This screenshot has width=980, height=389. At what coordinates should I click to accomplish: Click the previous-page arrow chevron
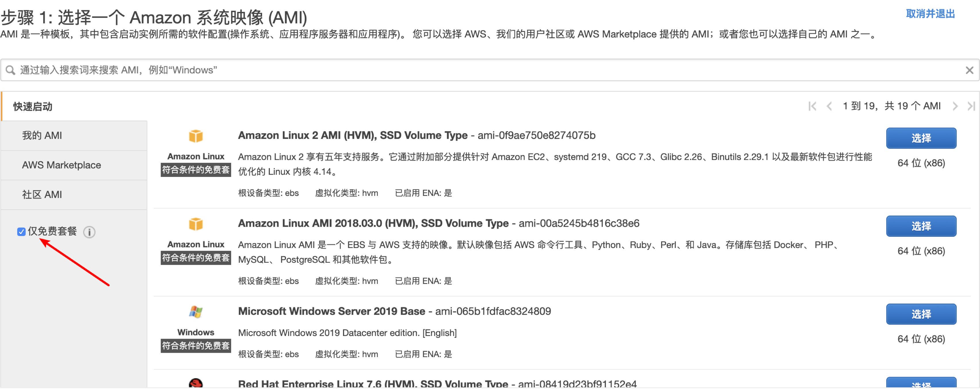829,106
